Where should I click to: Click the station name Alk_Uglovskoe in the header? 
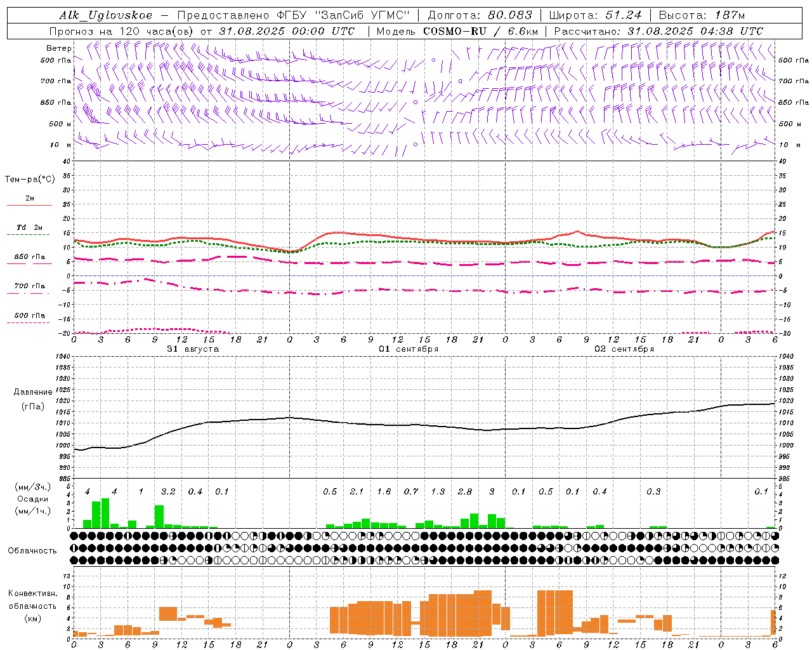click(106, 15)
